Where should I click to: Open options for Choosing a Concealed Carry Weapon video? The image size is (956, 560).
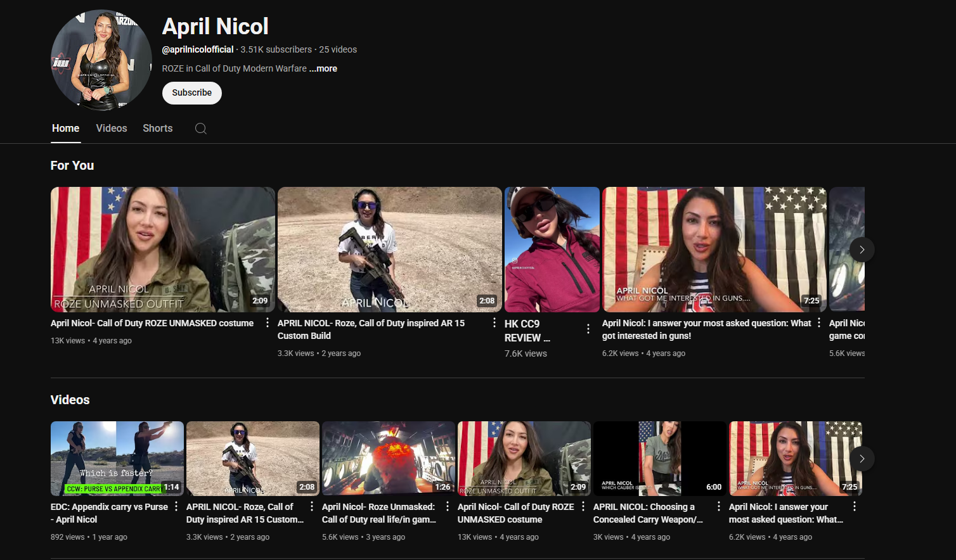pyautogui.click(x=719, y=507)
